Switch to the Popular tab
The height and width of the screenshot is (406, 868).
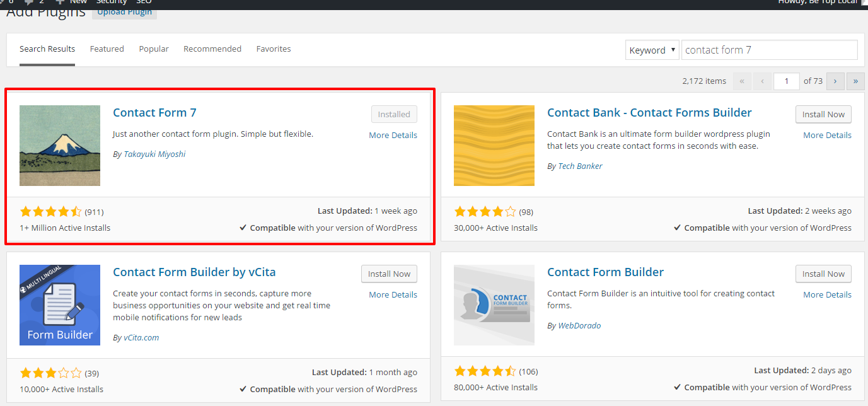coord(154,49)
